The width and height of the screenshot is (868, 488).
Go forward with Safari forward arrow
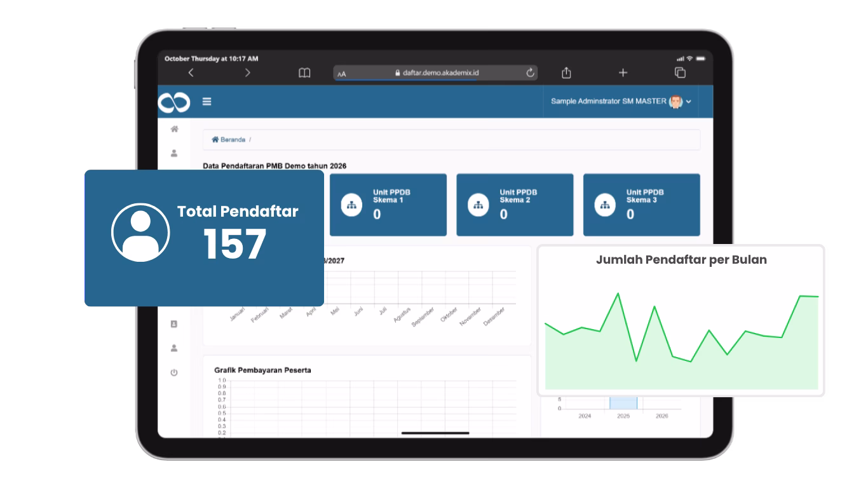[x=247, y=73]
